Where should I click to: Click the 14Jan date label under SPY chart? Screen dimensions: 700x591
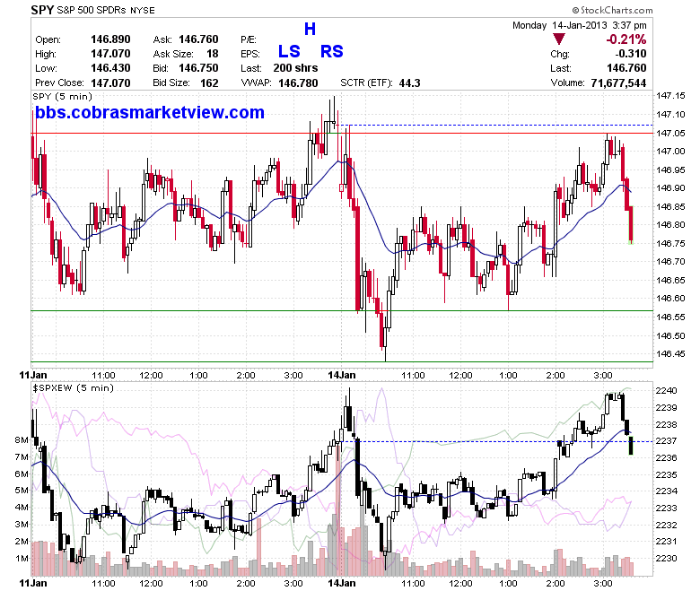coord(342,375)
